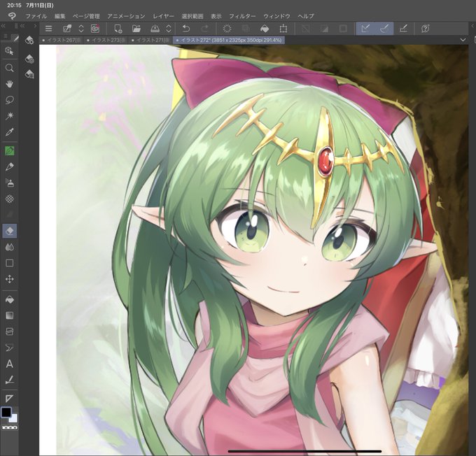Expand the up-down arrows next to the save icon
476x456 pixels.
(169, 29)
